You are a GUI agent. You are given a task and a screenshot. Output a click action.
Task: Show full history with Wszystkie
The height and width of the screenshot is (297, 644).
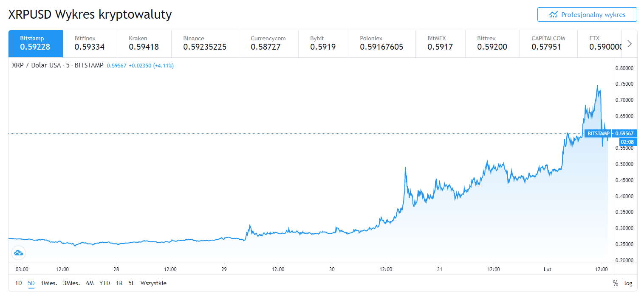[153, 283]
